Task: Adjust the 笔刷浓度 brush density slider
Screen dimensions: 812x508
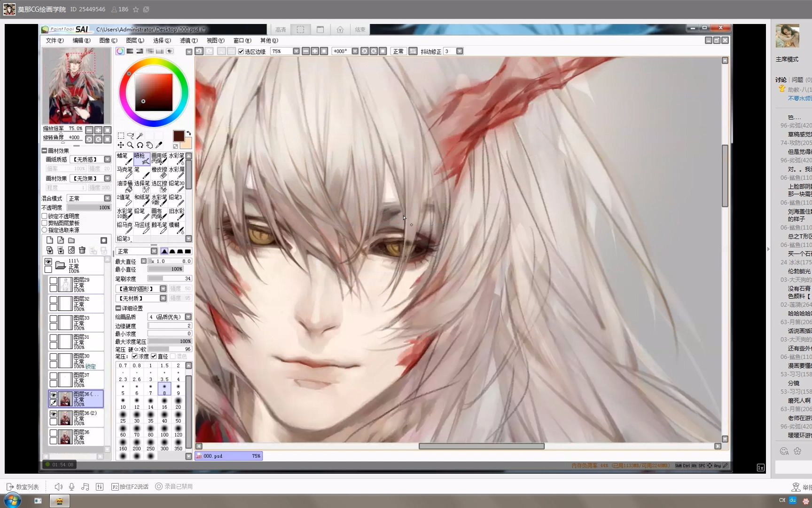Action: (x=170, y=279)
